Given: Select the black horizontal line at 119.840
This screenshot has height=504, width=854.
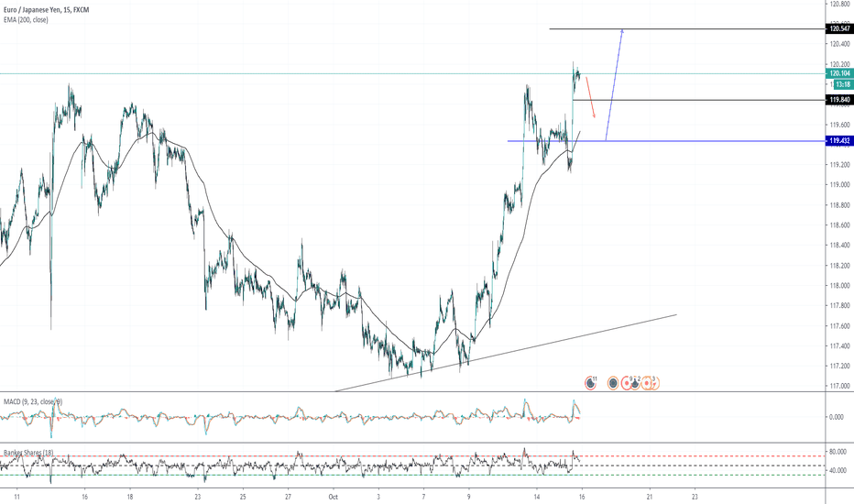Looking at the screenshot, I should coord(699,100).
